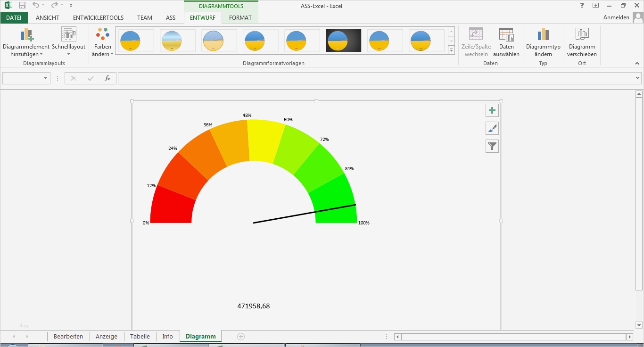Click the green plus chart elements button

click(x=492, y=110)
